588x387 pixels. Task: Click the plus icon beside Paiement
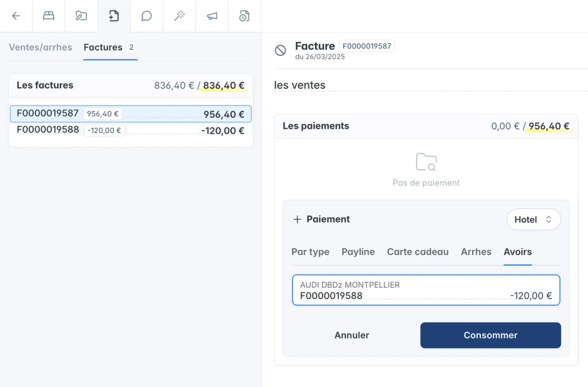pos(297,219)
